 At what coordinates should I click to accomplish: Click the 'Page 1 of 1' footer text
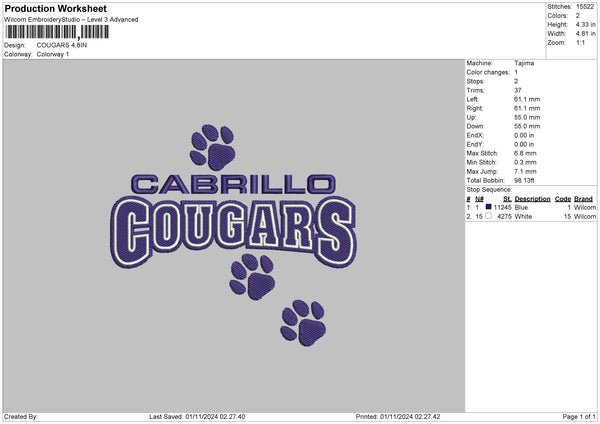click(579, 417)
